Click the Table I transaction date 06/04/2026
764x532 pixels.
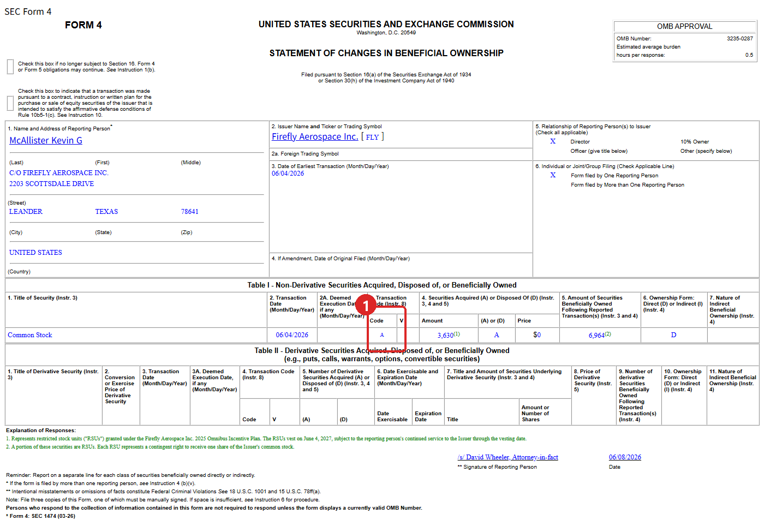pyautogui.click(x=292, y=335)
